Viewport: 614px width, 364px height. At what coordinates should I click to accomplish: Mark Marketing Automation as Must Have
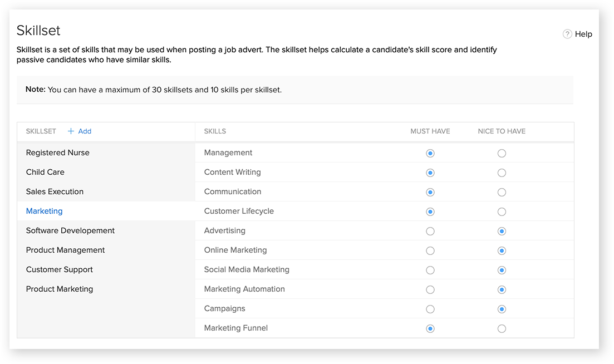[x=430, y=289]
